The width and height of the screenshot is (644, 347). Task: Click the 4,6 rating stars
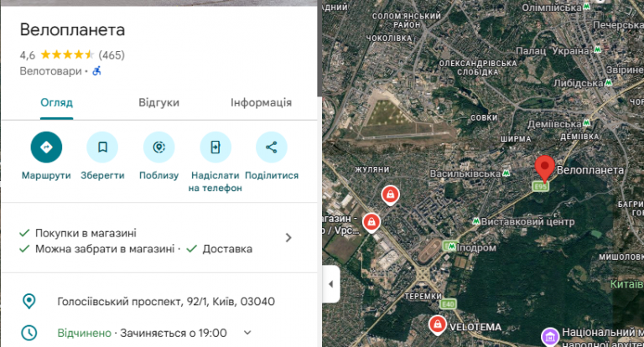[x=67, y=54]
